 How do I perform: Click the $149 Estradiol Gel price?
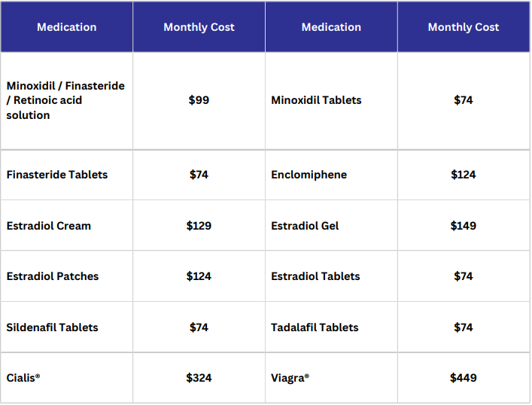464,226
